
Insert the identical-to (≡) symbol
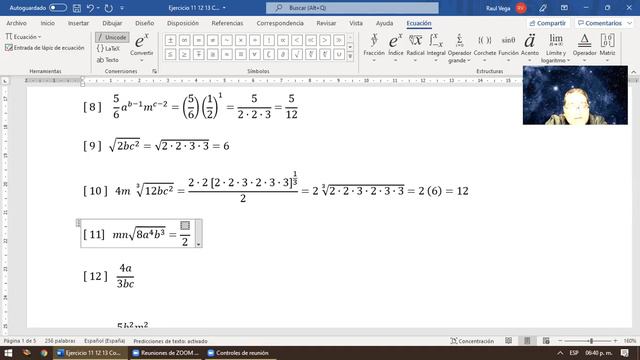pos(240,54)
